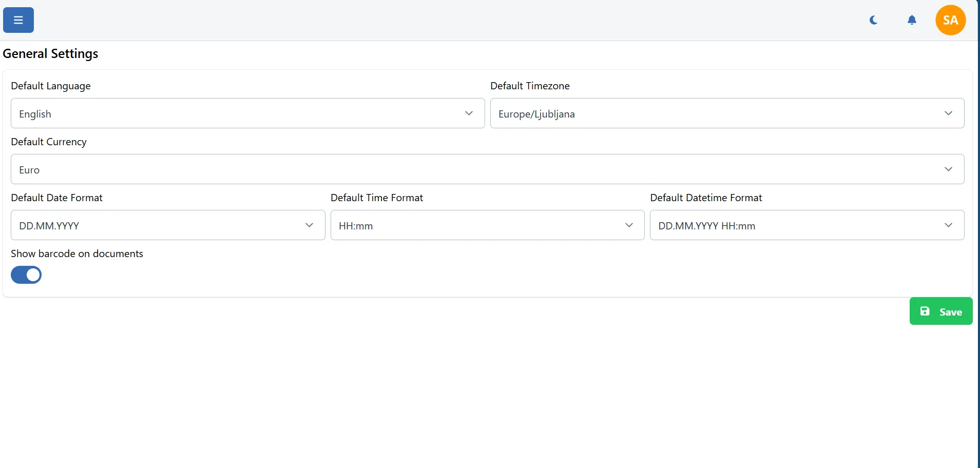This screenshot has height=468, width=980.
Task: Click the Default Date Format label
Action: point(56,198)
